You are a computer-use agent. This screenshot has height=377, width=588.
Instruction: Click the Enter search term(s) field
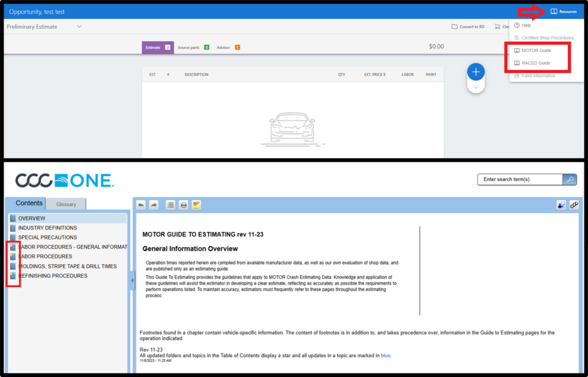pyautogui.click(x=520, y=179)
